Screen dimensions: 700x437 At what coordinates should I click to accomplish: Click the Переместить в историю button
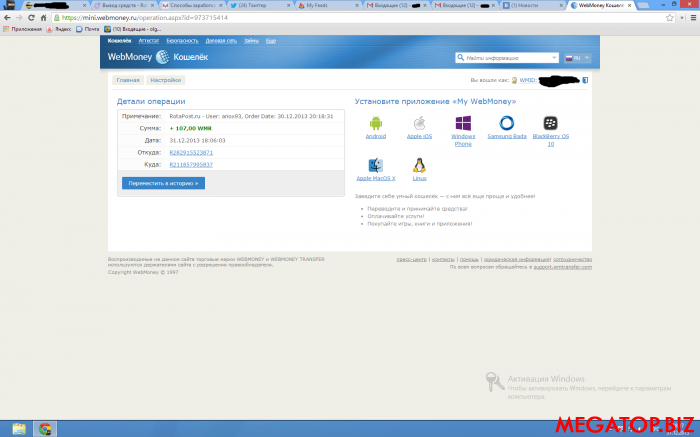tap(163, 183)
